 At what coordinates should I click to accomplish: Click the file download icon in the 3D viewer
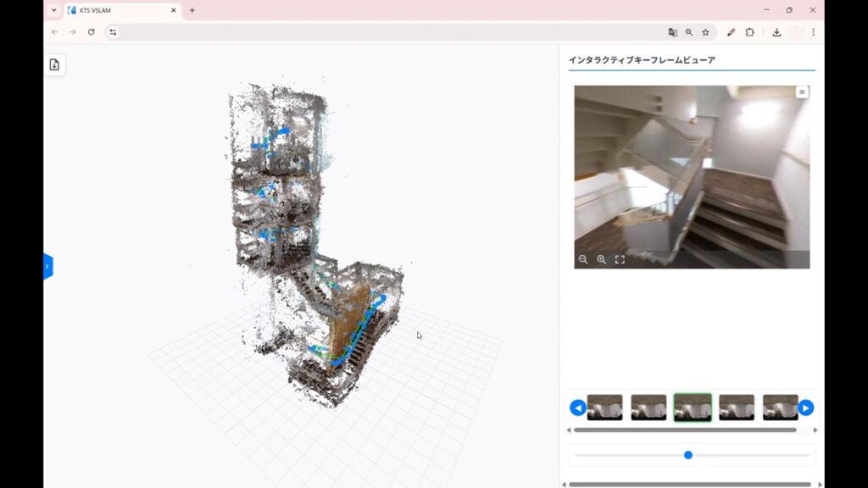click(x=54, y=65)
